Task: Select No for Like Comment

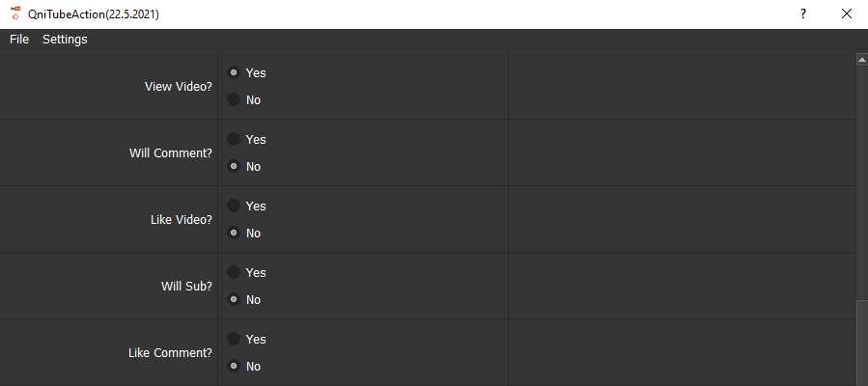Action: tap(234, 366)
